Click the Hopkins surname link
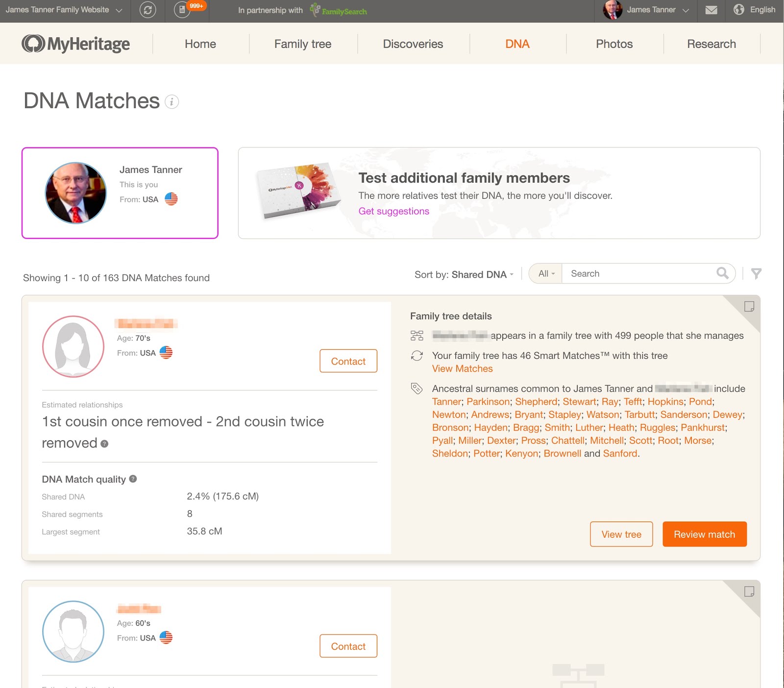The width and height of the screenshot is (784, 688). (x=665, y=402)
